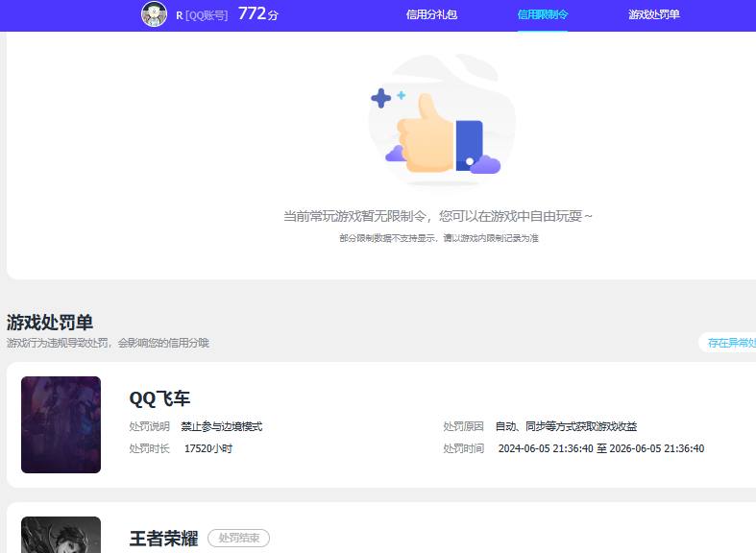Select the text 禁止参与边境模式
Viewport: 756px width, 553px height.
pyautogui.click(x=222, y=426)
